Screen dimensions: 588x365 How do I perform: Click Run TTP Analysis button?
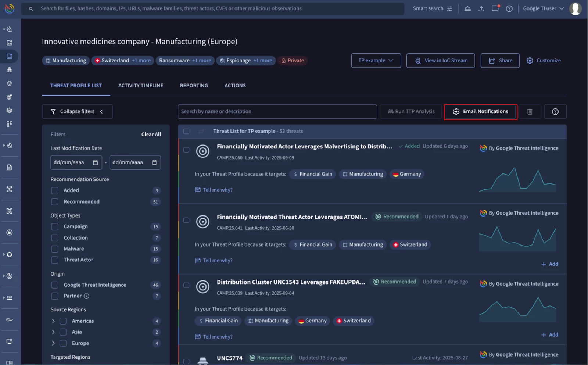411,111
